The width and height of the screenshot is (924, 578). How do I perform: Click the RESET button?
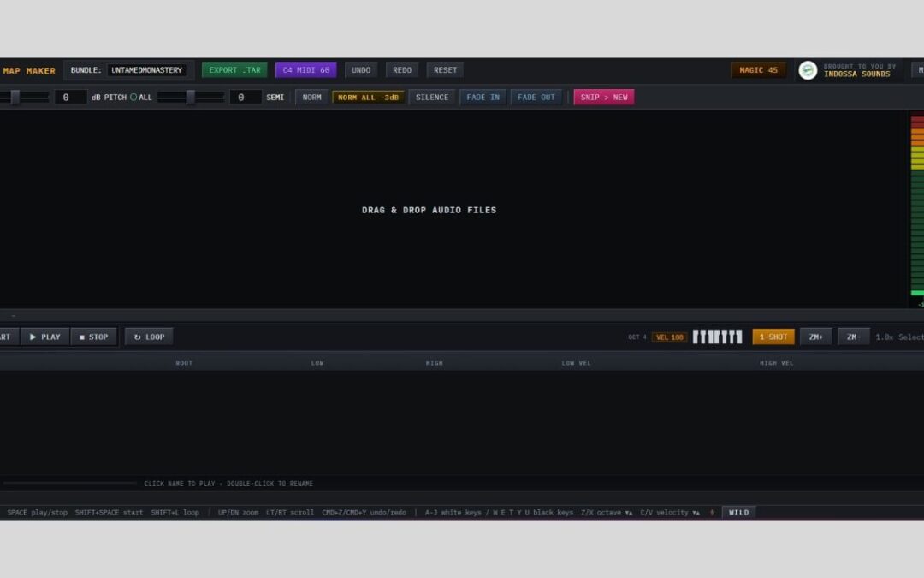point(445,69)
